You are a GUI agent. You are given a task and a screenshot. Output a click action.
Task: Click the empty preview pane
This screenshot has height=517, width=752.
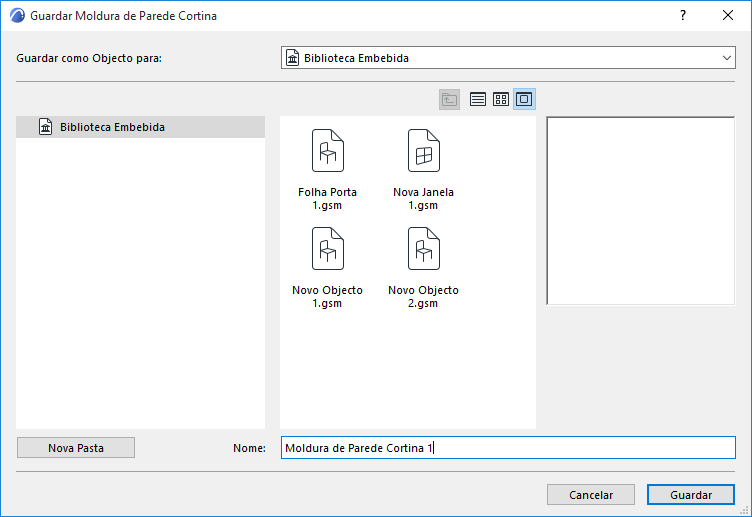click(641, 211)
